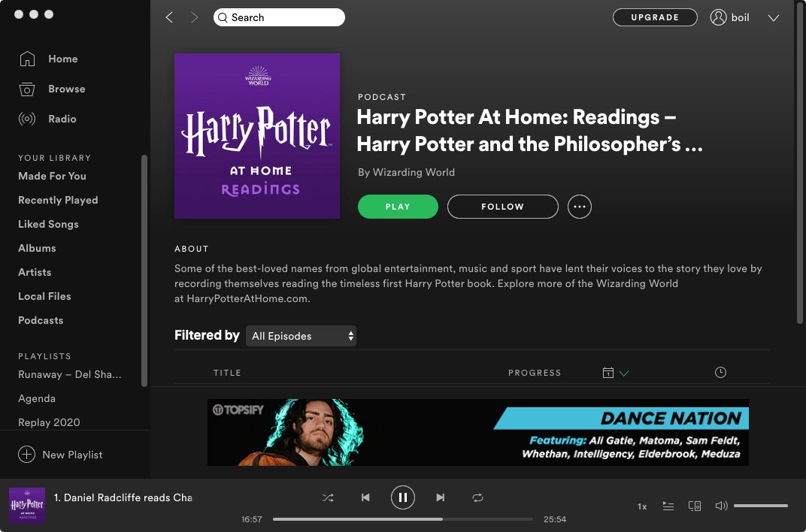Image resolution: width=806 pixels, height=532 pixels.
Task: Toggle repeat mode
Action: 477,497
